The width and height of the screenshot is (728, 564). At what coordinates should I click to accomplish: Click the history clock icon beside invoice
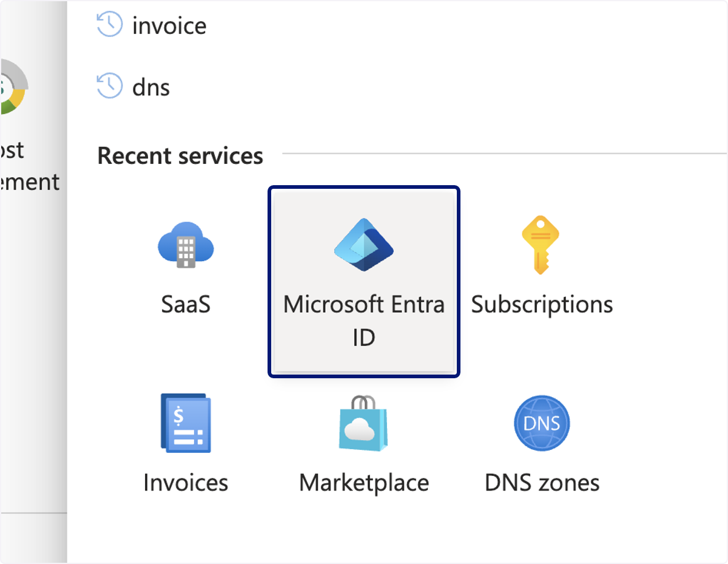tap(110, 25)
